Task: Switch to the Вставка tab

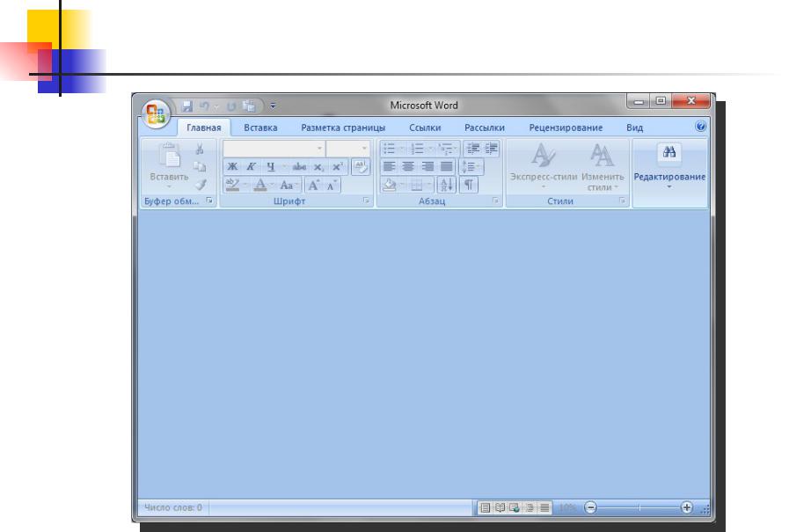Action: pyautogui.click(x=260, y=128)
